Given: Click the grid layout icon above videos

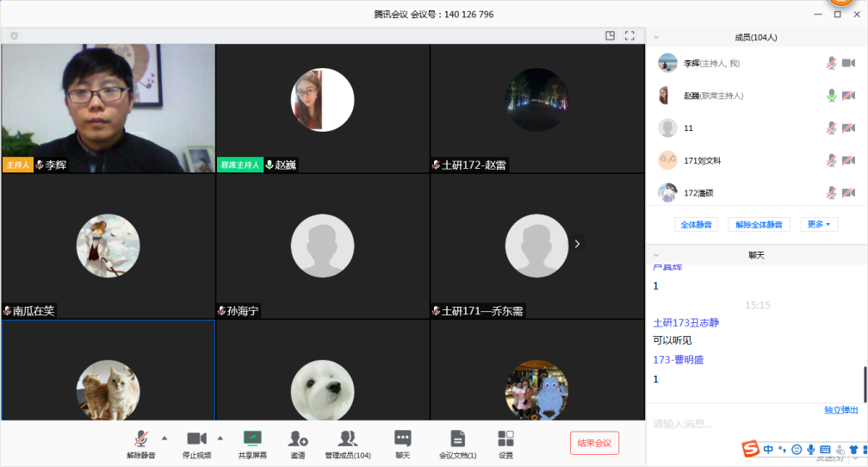Looking at the screenshot, I should tap(611, 36).
